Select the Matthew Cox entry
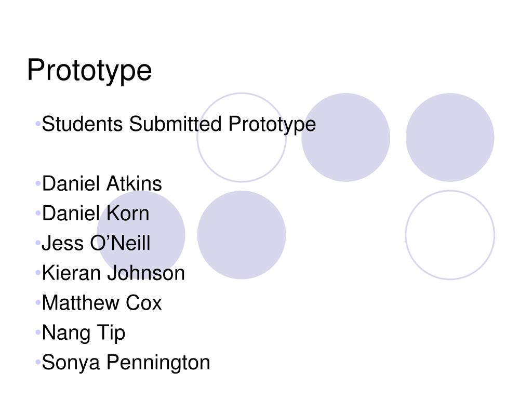 (102, 303)
